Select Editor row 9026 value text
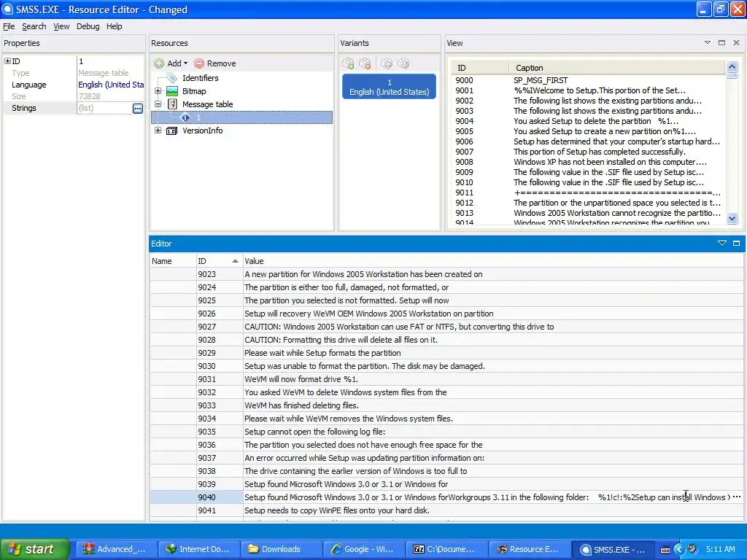 click(368, 314)
